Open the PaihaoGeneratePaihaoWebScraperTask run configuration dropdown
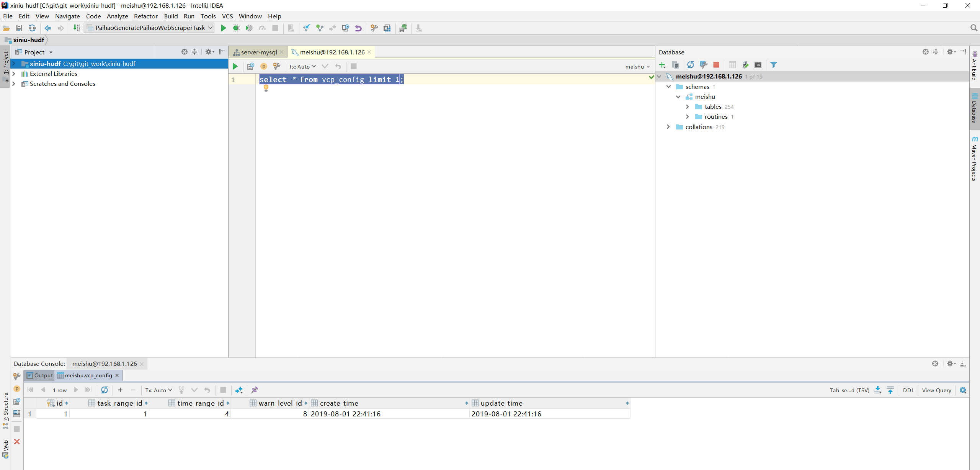Image resolution: width=980 pixels, height=470 pixels. 149,28
